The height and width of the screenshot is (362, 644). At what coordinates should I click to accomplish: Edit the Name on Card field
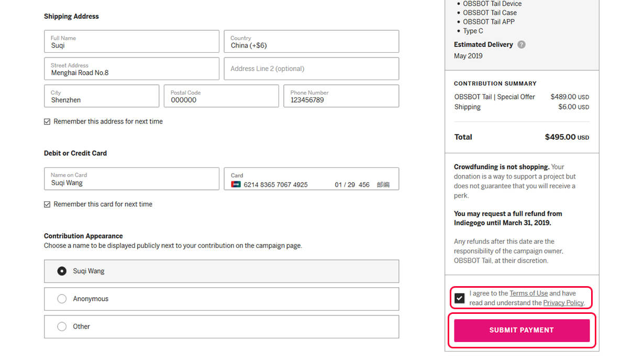coord(131,179)
